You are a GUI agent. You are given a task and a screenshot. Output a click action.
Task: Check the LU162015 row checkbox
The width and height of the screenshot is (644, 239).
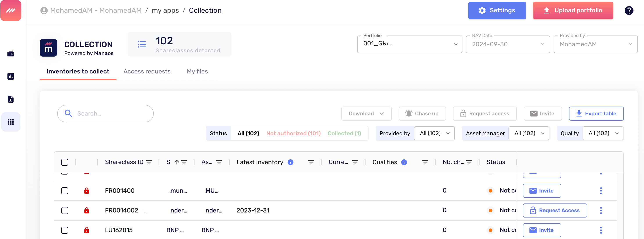[x=65, y=230]
